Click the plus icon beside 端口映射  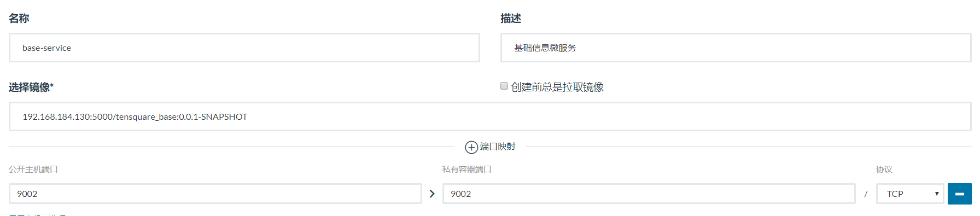(x=471, y=147)
